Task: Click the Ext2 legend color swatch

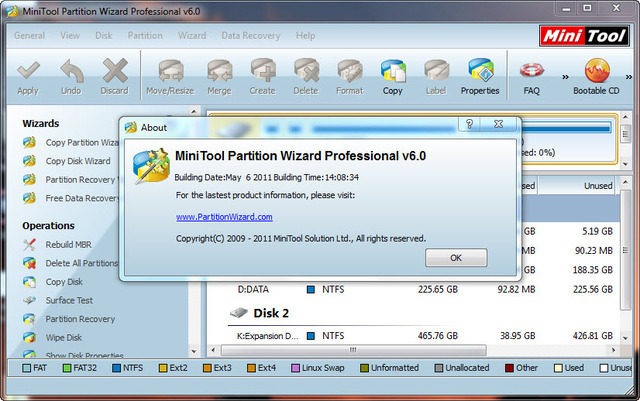Action: click(x=163, y=368)
